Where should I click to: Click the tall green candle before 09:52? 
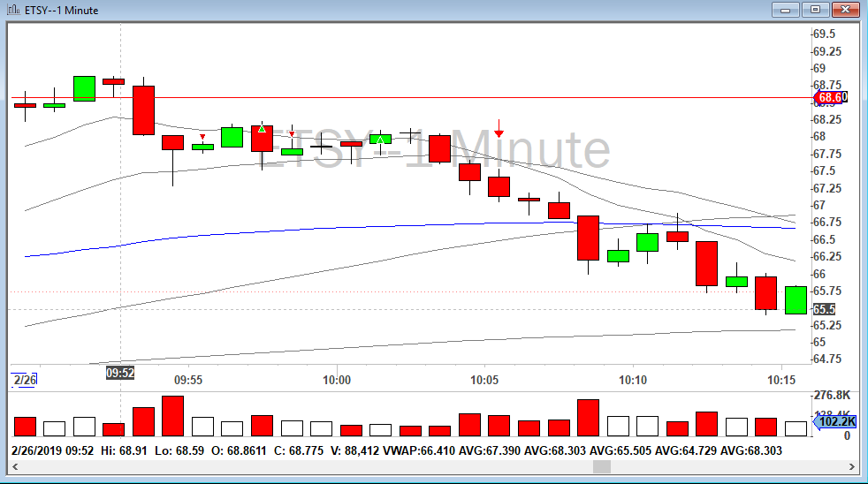[x=85, y=88]
